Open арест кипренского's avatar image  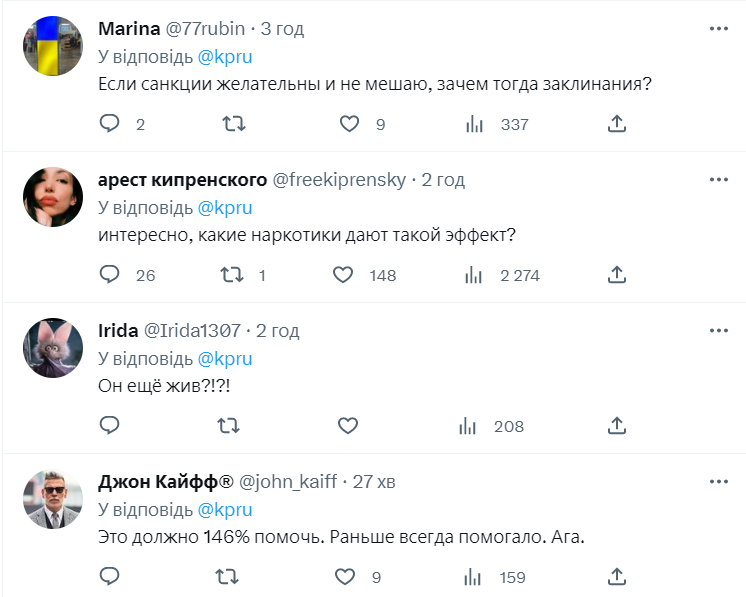coord(52,196)
